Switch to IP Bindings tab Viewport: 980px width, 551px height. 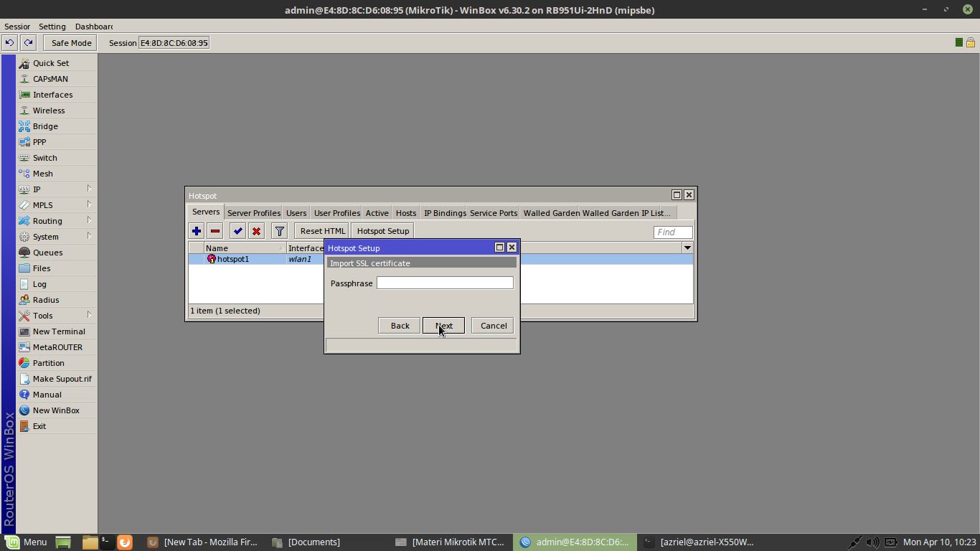pos(445,213)
